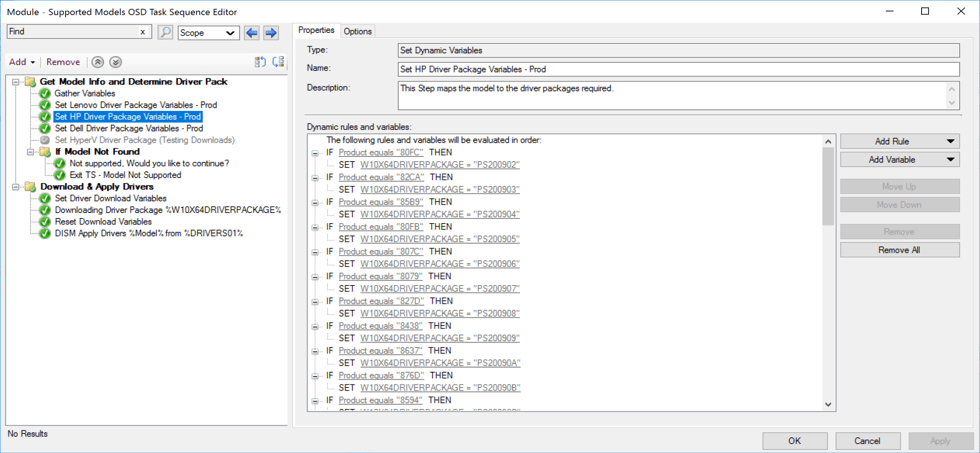Click the magnifier search icon
This screenshot has width=980, height=453.
(x=165, y=32)
